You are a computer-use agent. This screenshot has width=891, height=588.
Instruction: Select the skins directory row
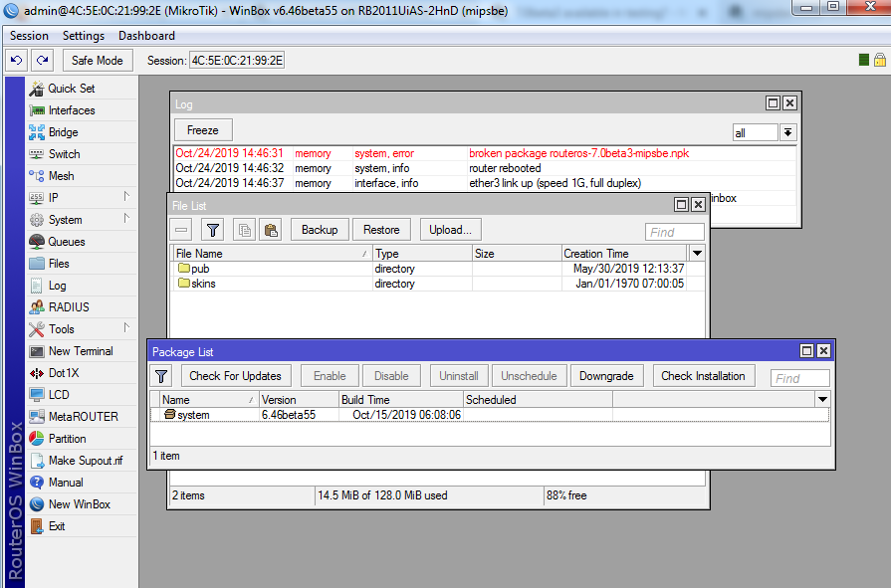coord(438,284)
